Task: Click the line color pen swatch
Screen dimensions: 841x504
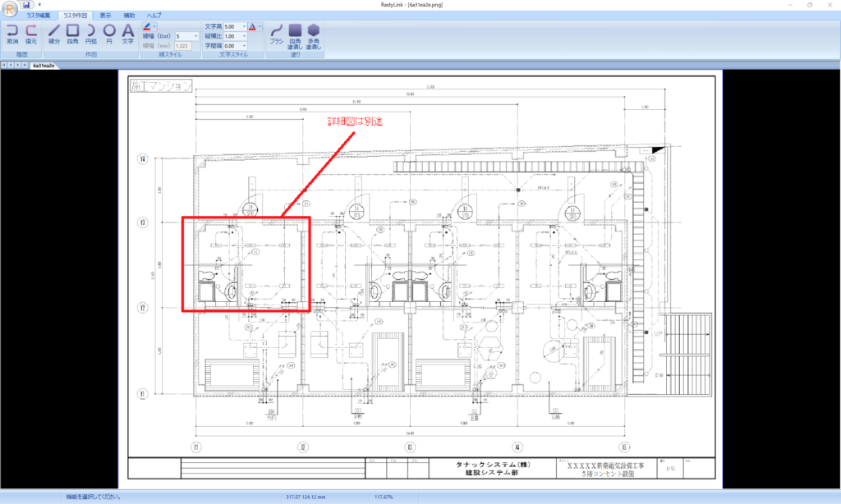Action: (146, 26)
